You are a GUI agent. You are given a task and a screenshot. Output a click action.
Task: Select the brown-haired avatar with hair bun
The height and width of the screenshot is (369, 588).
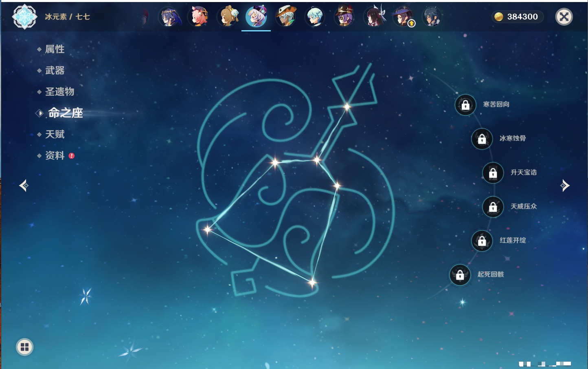point(228,17)
